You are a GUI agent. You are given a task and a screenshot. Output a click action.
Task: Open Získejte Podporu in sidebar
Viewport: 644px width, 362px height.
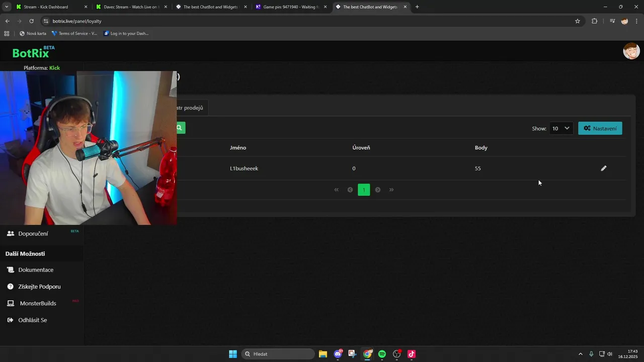(39, 287)
